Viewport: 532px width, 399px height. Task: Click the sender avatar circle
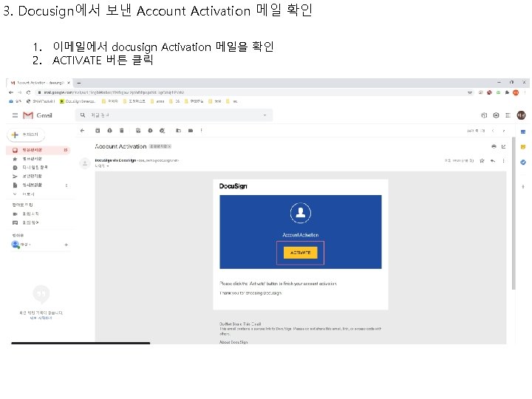[85, 163]
